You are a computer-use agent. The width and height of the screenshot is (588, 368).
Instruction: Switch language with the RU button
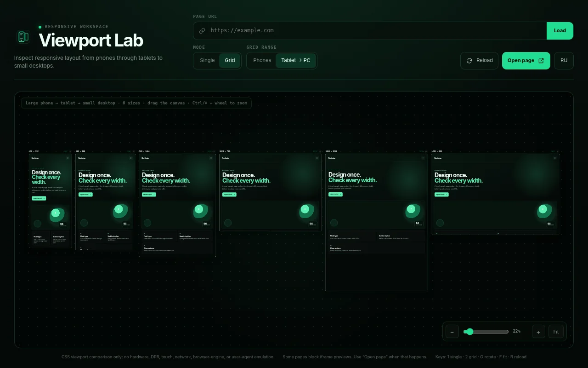(x=564, y=61)
